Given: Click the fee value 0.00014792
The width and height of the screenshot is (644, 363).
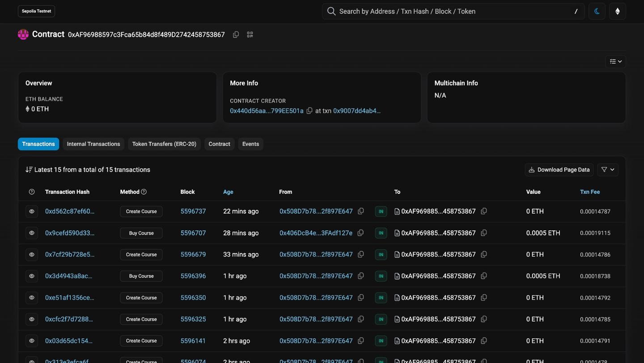Looking at the screenshot, I should (x=595, y=298).
